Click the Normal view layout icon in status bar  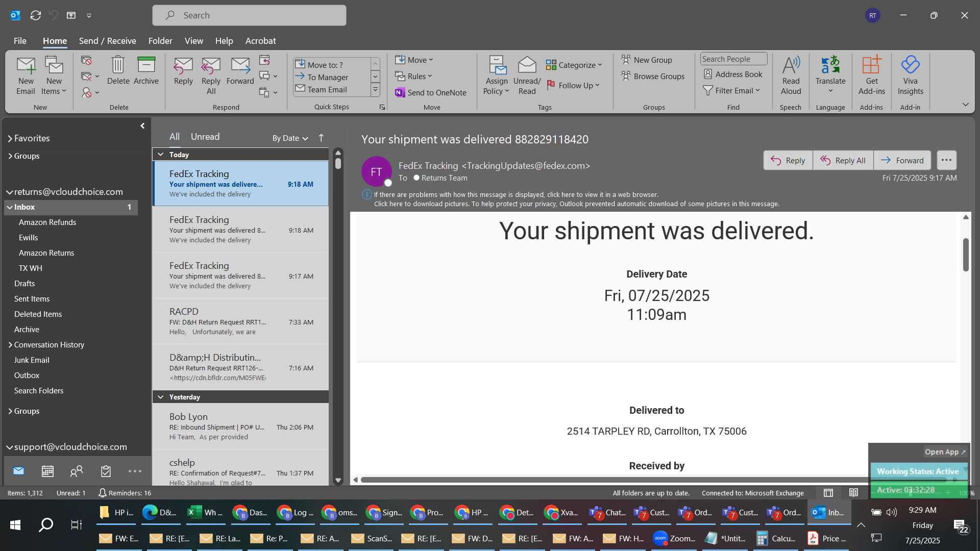coord(828,493)
